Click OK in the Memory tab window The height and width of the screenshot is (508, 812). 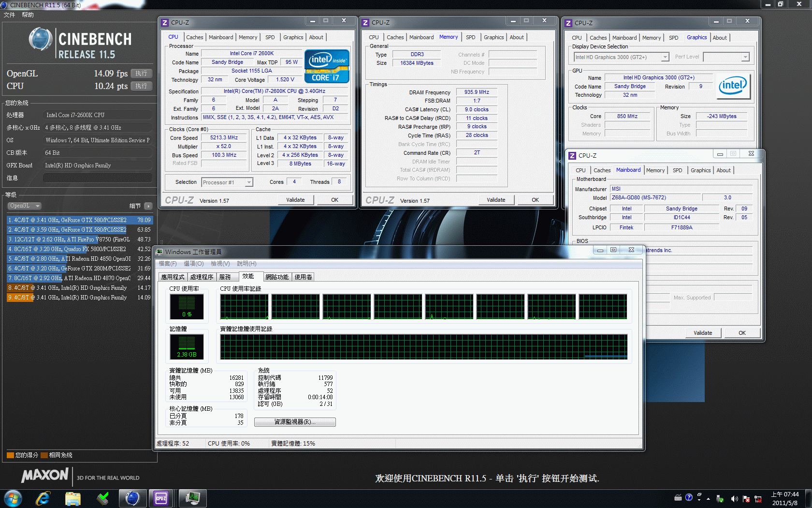pyautogui.click(x=535, y=200)
